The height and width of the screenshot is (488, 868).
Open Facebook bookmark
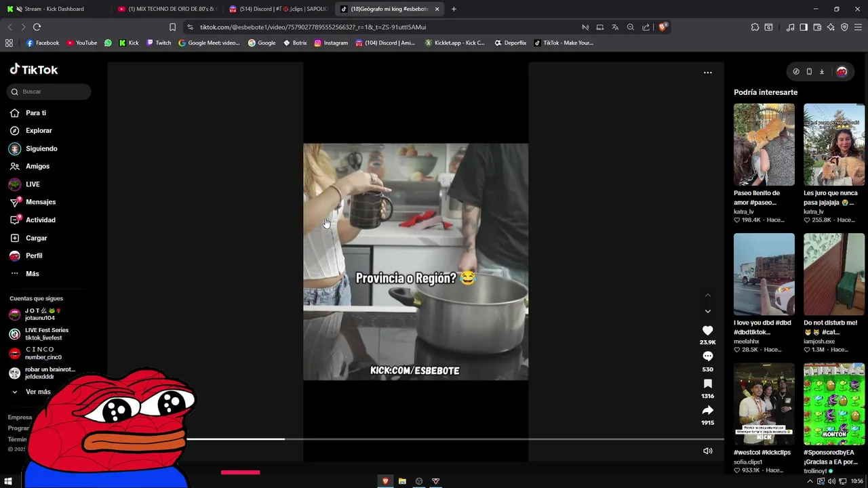pyautogui.click(x=43, y=43)
